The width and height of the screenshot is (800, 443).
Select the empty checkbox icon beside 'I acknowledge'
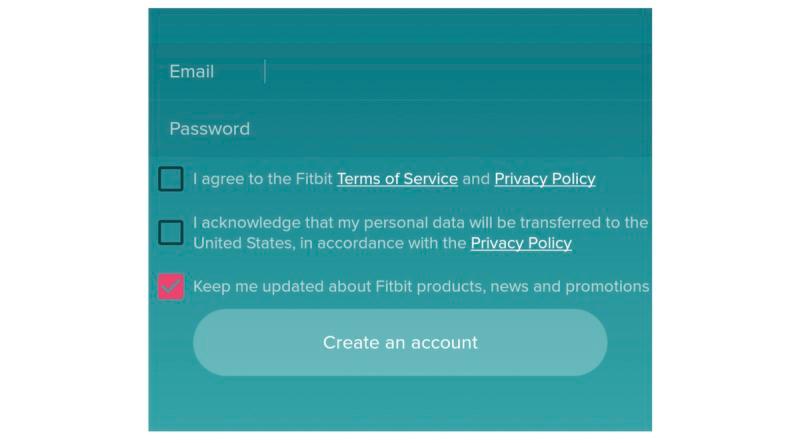point(171,233)
